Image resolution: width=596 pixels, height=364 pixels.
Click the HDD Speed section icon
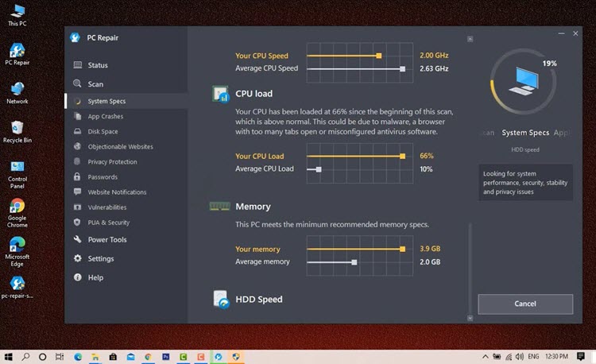221,300
